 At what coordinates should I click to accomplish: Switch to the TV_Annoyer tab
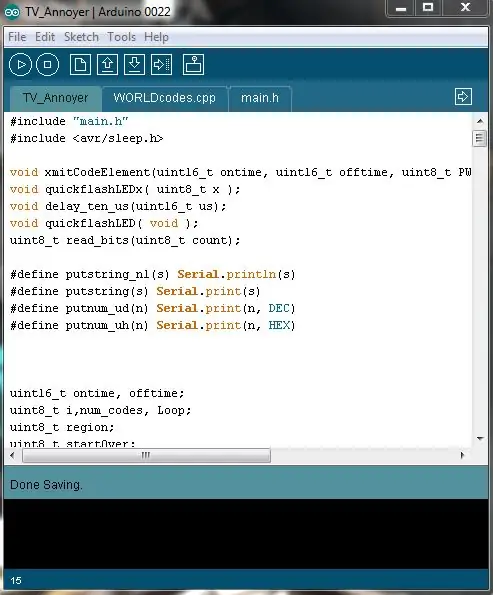55,98
